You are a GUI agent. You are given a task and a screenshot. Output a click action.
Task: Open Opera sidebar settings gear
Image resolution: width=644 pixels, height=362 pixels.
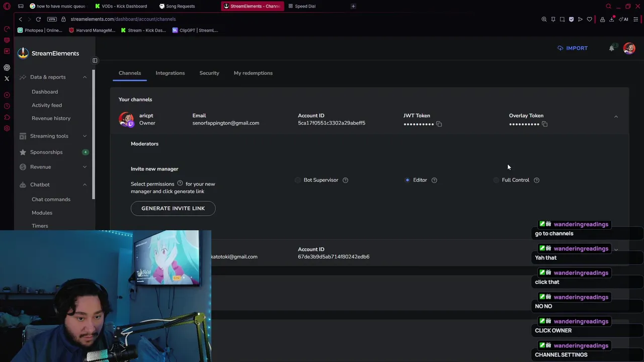pyautogui.click(x=7, y=128)
